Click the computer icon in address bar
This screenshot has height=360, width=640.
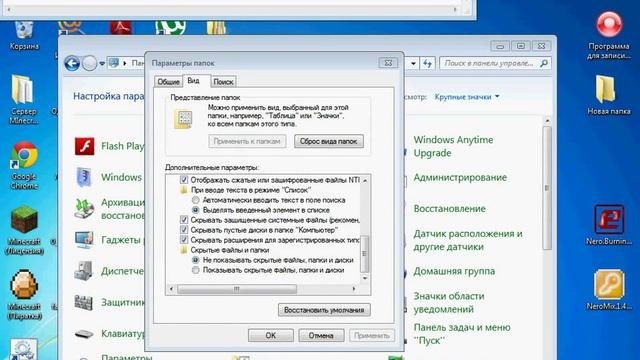pos(114,63)
